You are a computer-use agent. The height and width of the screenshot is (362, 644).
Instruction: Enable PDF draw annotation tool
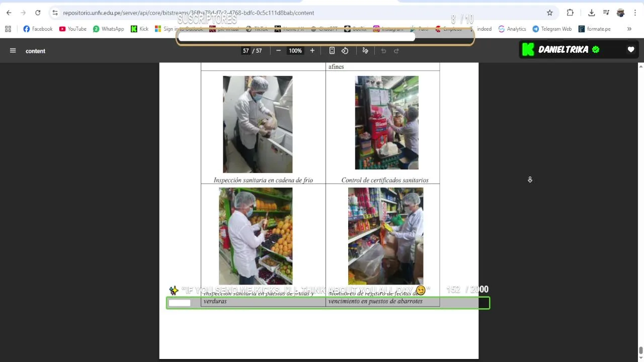pos(365,50)
